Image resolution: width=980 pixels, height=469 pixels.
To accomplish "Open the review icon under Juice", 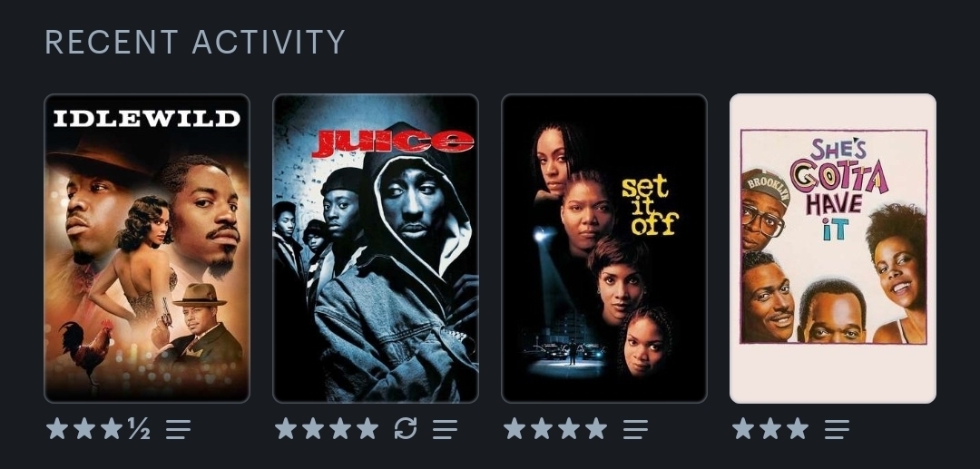I will click(445, 429).
